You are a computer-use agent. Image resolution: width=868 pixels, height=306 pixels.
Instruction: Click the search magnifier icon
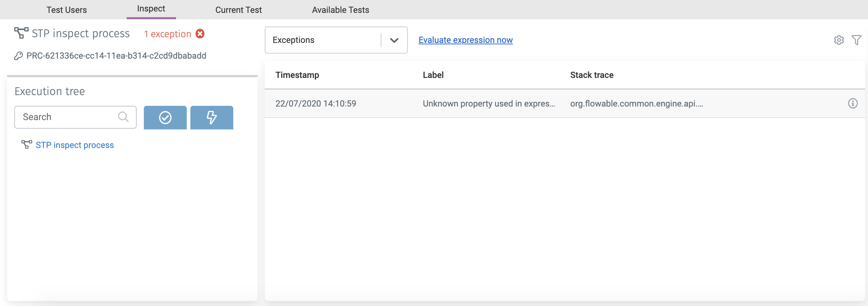click(x=123, y=117)
